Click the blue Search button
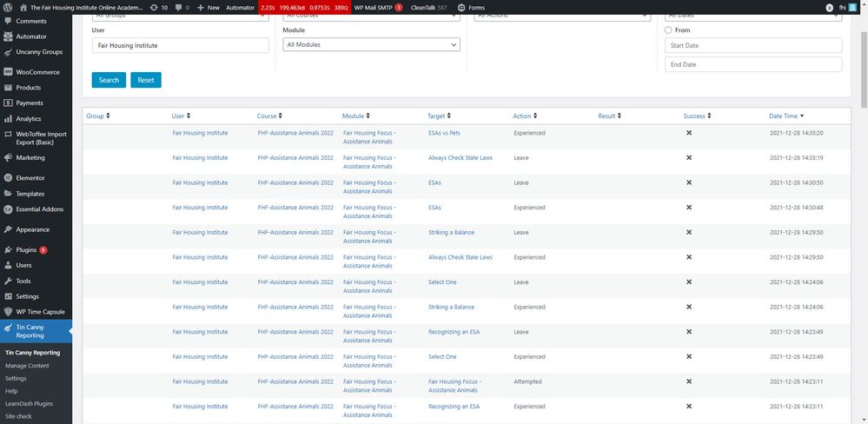868x424 pixels. [109, 80]
